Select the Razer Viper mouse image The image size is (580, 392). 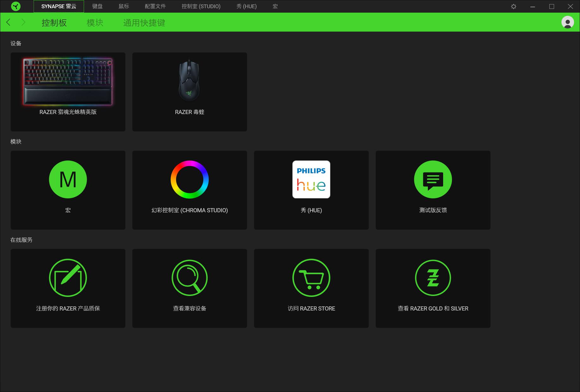189,80
